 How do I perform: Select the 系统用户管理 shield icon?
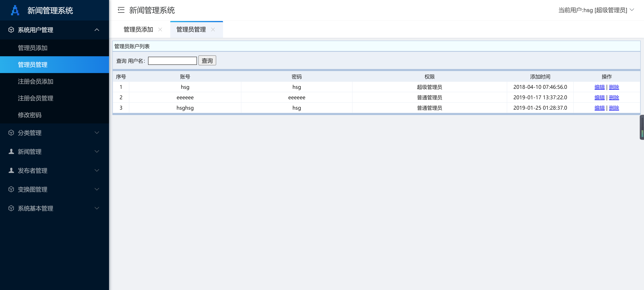[x=11, y=30]
